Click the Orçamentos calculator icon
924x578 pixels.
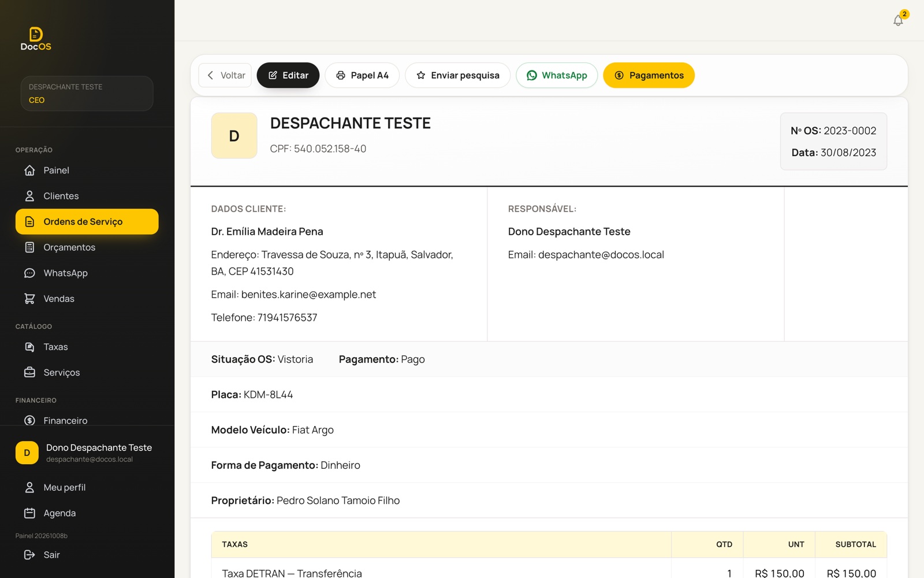29,247
